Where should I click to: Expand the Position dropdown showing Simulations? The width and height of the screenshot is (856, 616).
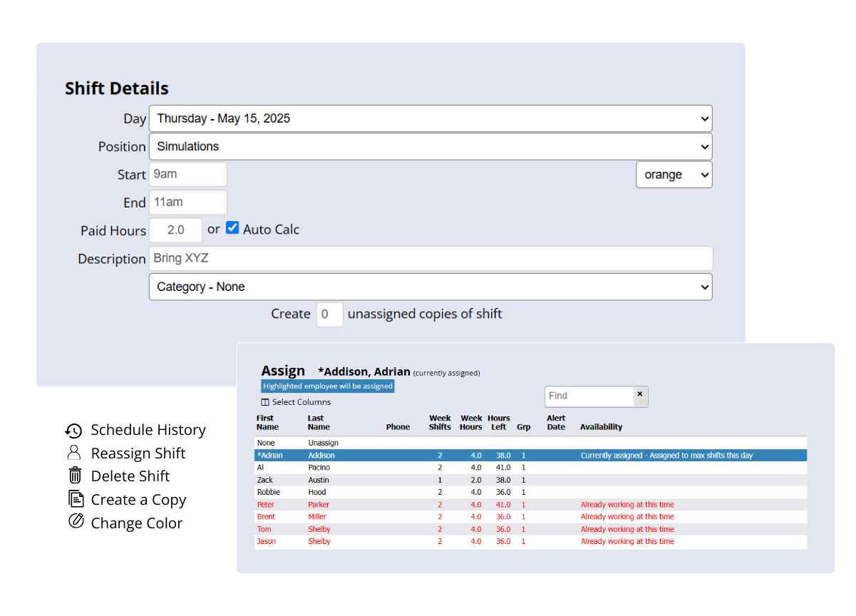(x=430, y=146)
